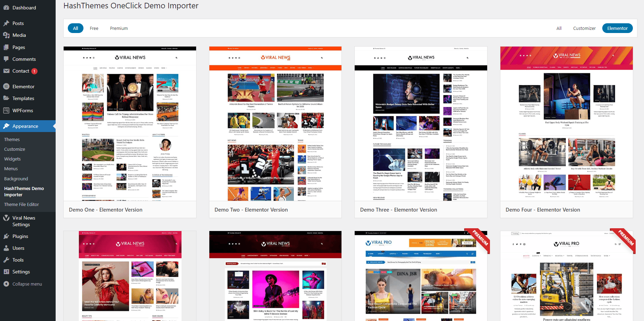Viewport: 644px width, 321px height.
Task: Click the Settings sliders icon
Action: point(6,272)
